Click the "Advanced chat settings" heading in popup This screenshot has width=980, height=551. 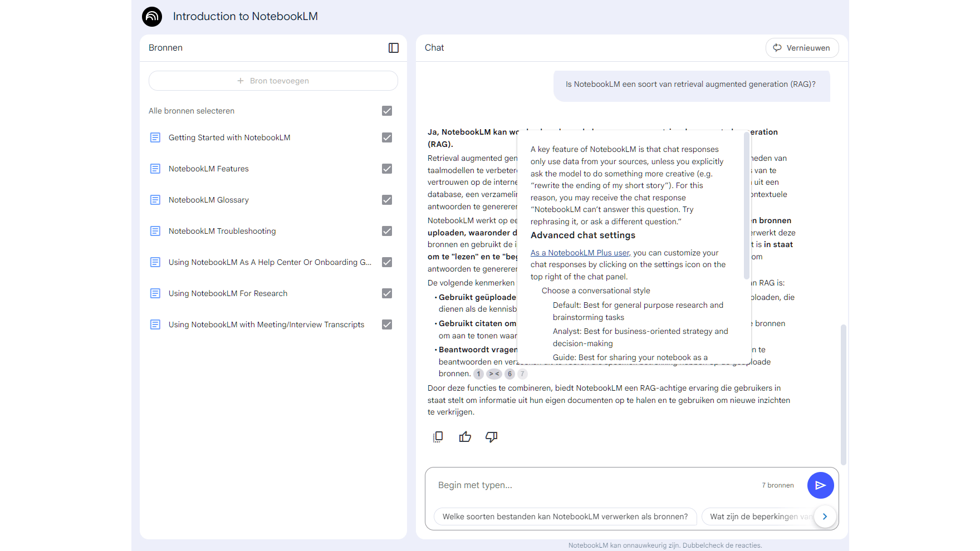tap(583, 235)
